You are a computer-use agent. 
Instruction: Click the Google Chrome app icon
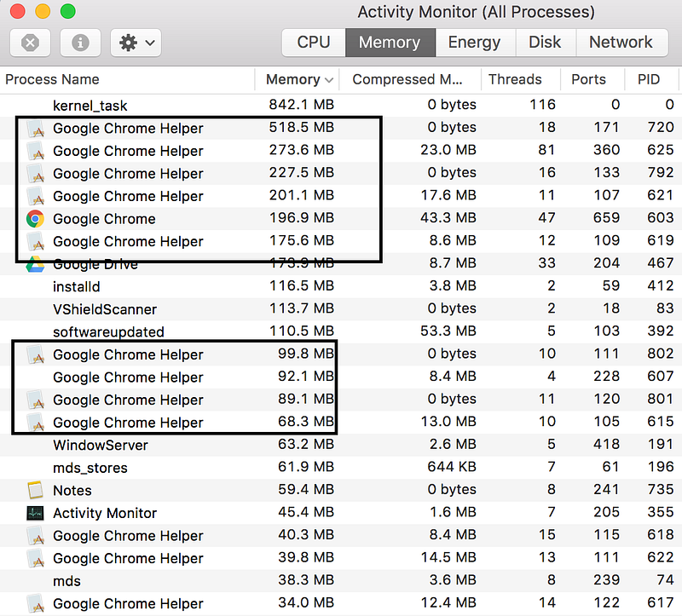[35, 219]
